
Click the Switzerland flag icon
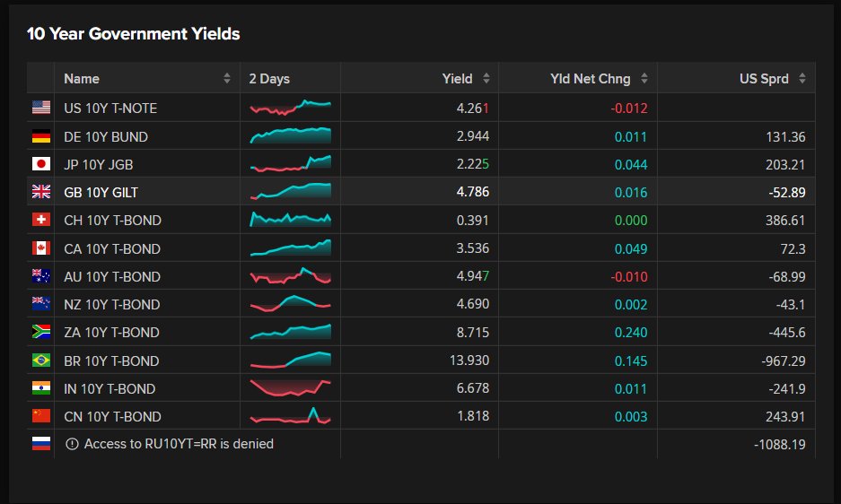[41, 220]
